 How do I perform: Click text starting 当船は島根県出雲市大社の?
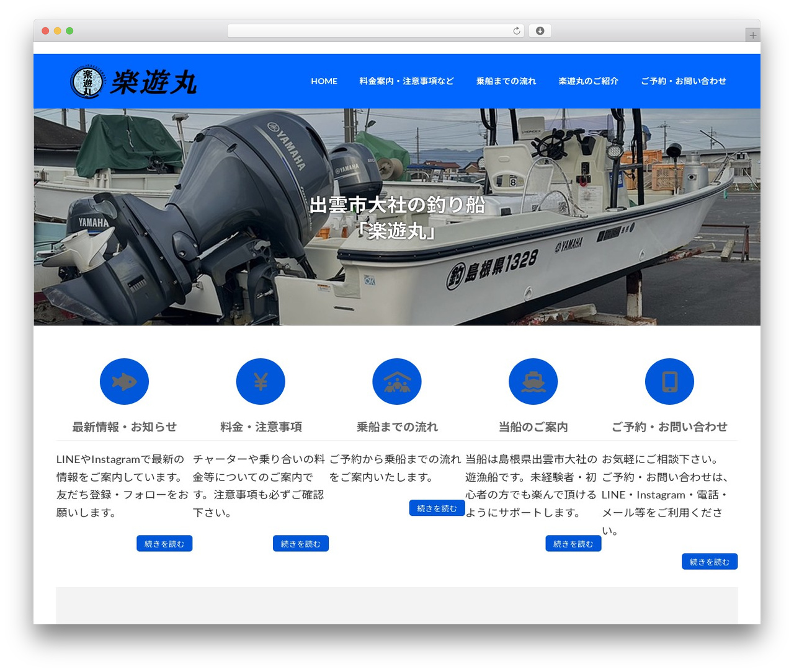pyautogui.click(x=531, y=486)
